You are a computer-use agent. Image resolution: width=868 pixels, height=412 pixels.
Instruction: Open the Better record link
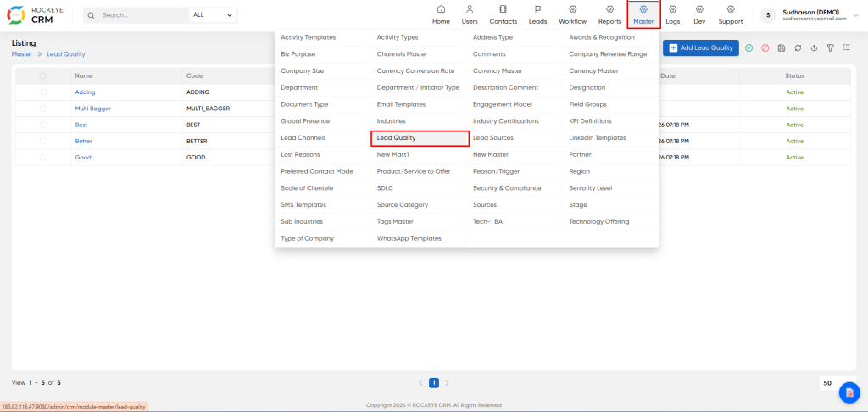84,142
